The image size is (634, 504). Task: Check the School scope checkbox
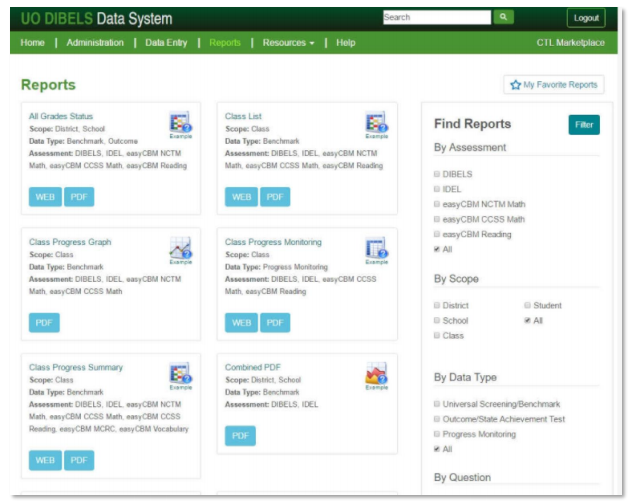pyautogui.click(x=437, y=320)
